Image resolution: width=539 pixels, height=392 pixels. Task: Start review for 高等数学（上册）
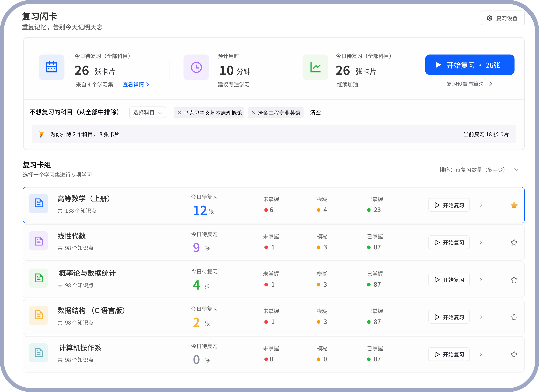[449, 205]
